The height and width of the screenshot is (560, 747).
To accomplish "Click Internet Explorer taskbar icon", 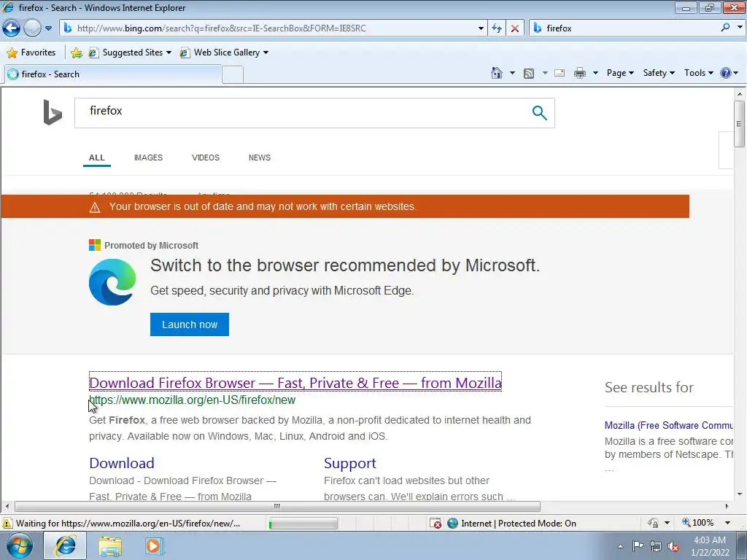I will [x=65, y=545].
